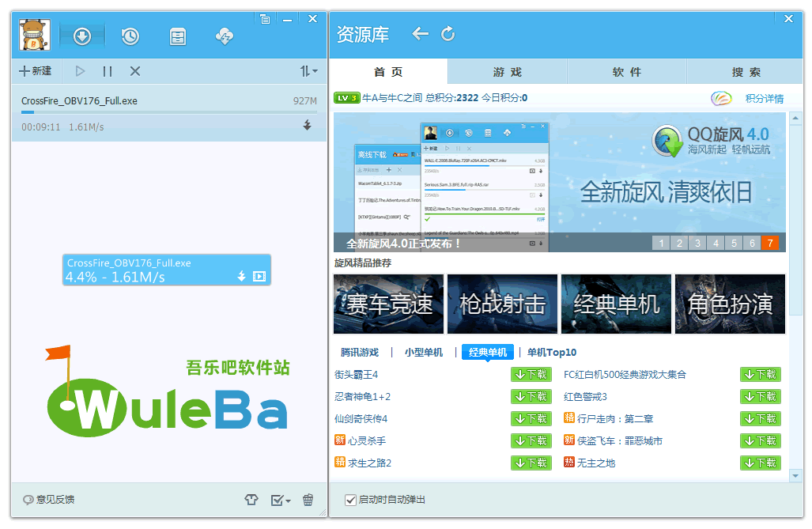812x529 pixels.
Task: Close the 资源库 panel
Action: (789, 19)
